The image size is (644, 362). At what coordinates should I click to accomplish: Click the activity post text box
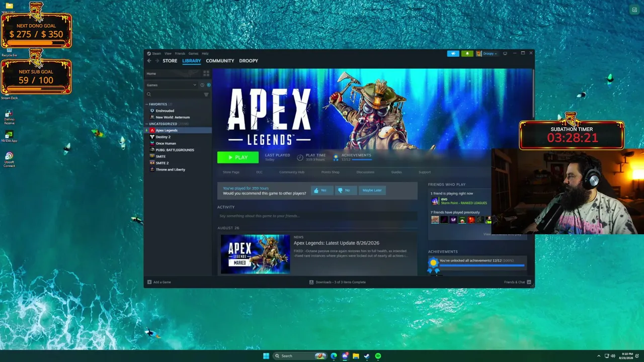[x=317, y=216]
